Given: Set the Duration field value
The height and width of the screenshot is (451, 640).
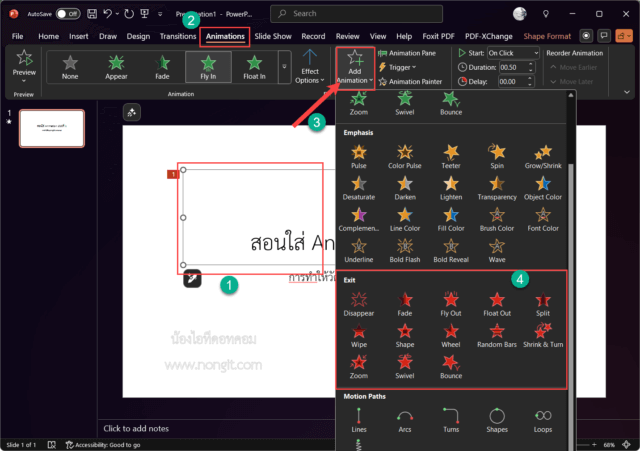Looking at the screenshot, I should pos(516,67).
